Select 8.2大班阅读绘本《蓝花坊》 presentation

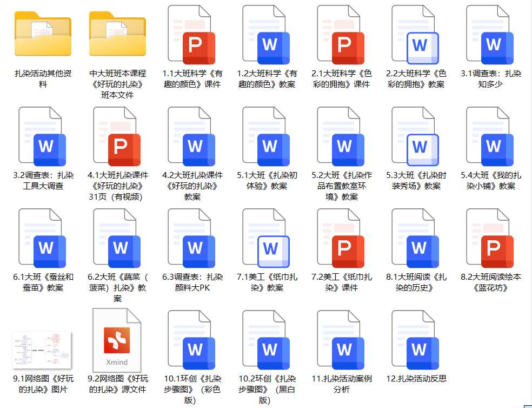click(x=490, y=239)
